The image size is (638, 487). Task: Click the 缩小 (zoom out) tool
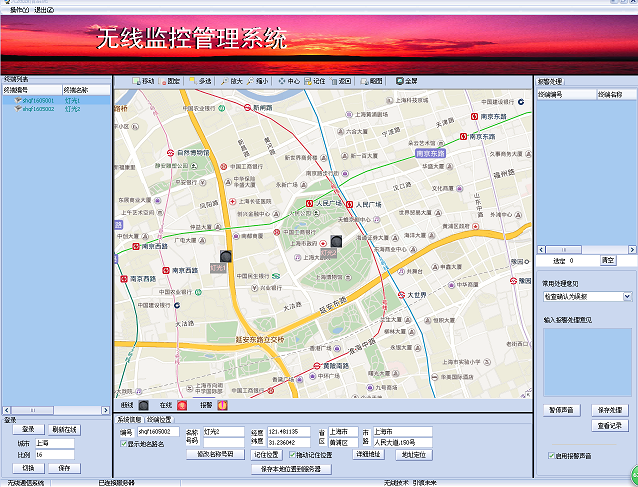(x=259, y=80)
